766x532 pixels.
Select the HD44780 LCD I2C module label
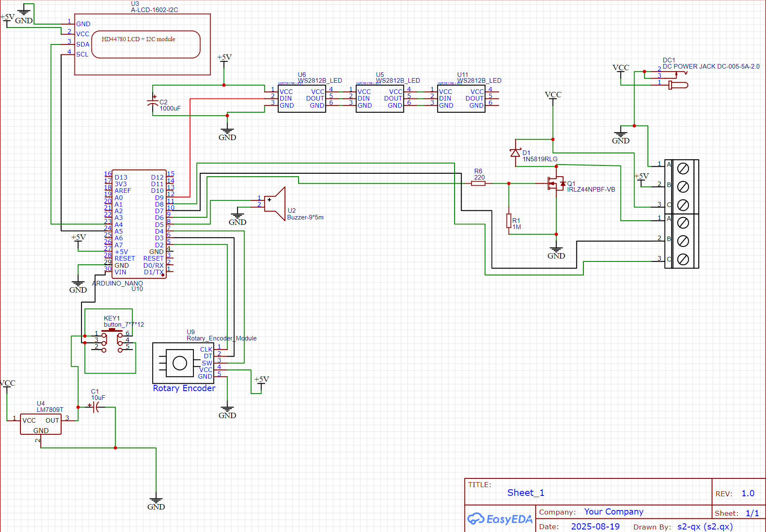tap(138, 39)
